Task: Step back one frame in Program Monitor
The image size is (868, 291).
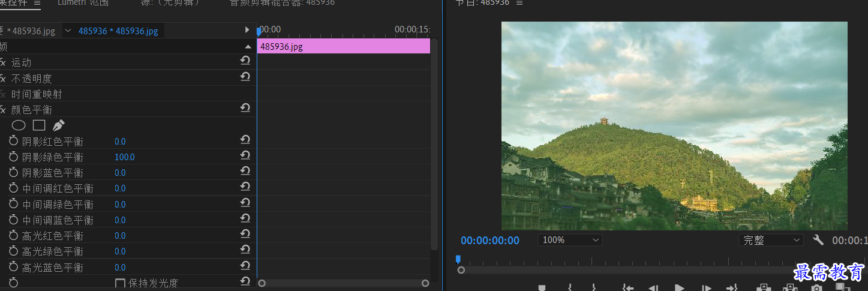Action: point(654,288)
